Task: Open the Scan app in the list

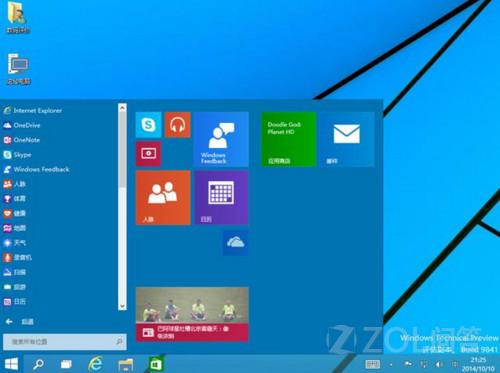Action: click(15, 272)
